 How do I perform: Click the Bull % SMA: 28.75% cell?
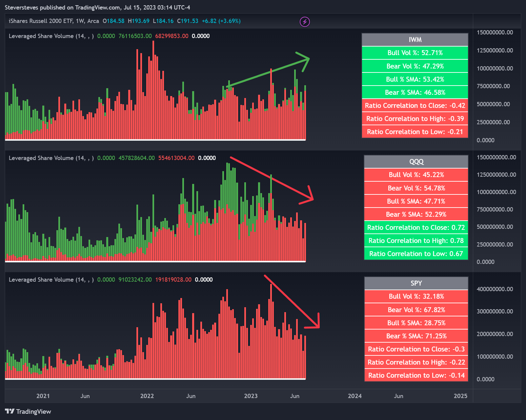(x=416, y=323)
